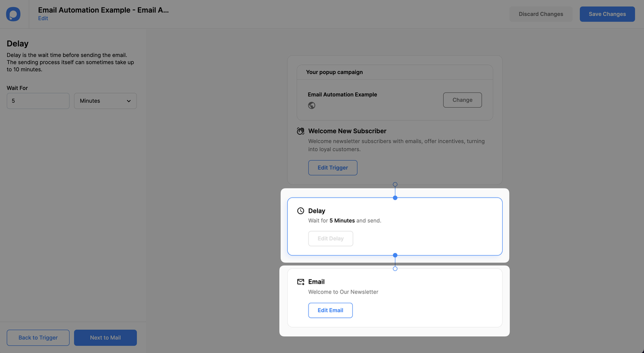Click the envelope icon in the Email card
Viewport: 644px width, 353px height.
(300, 281)
